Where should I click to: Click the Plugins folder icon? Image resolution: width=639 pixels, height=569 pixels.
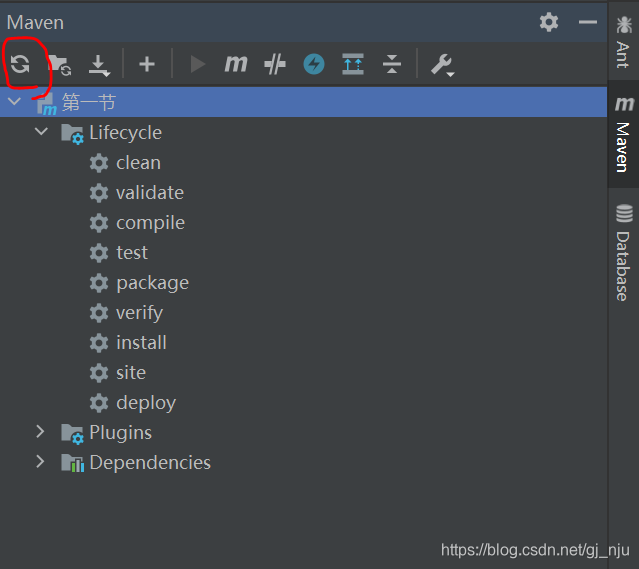tap(73, 434)
